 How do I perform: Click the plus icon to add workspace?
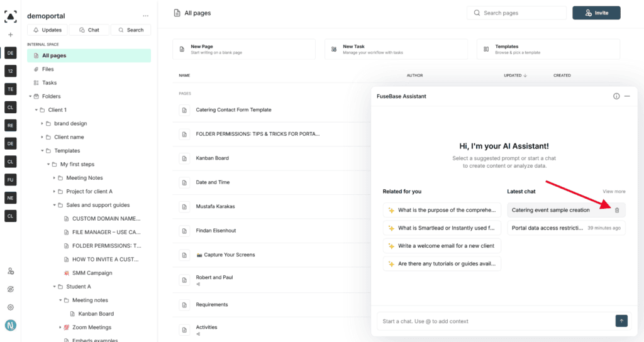(x=10, y=35)
